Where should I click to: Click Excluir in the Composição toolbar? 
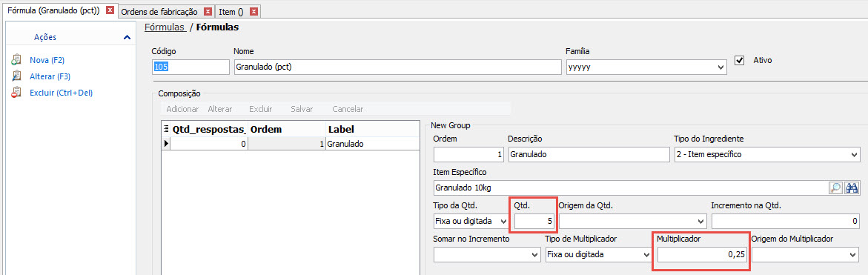[x=260, y=109]
